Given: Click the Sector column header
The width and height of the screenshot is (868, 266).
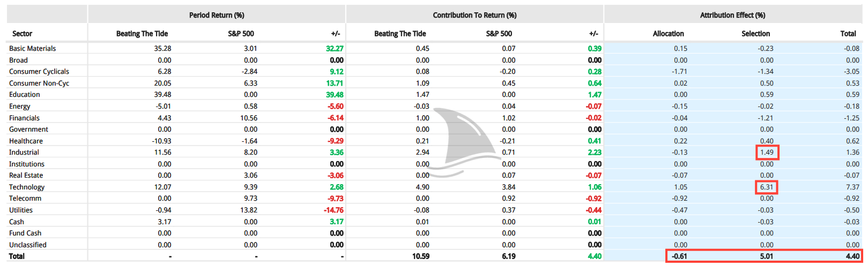Looking at the screenshot, I should [22, 34].
